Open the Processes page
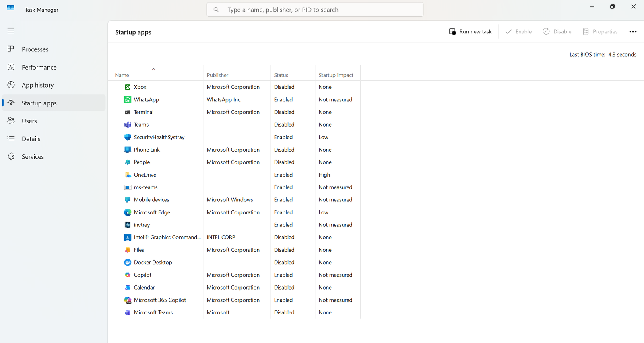 (35, 49)
